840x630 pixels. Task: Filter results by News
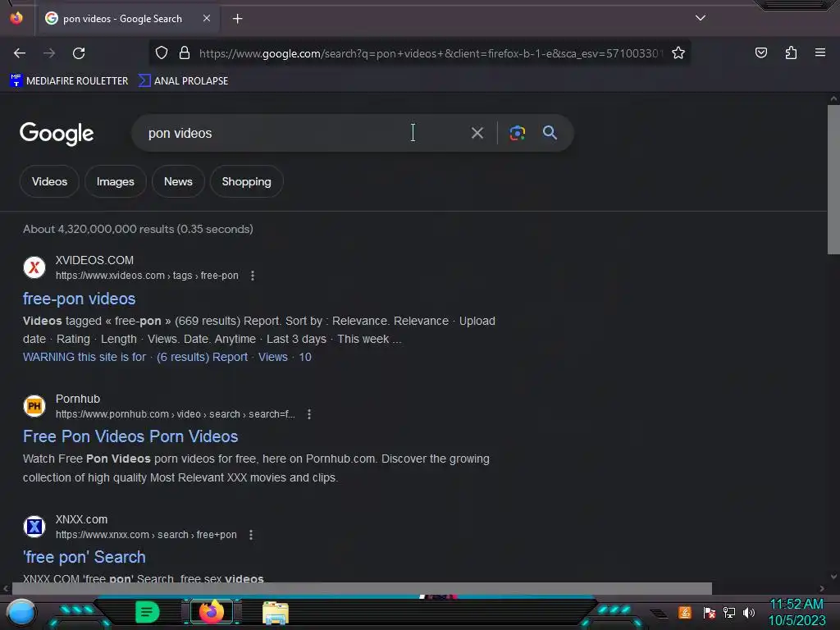tap(178, 181)
